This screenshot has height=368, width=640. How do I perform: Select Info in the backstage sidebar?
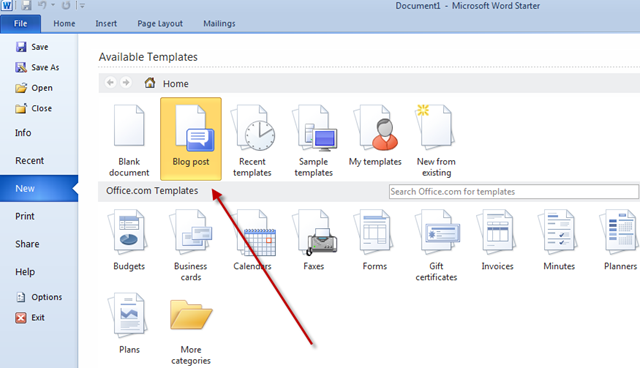[x=23, y=133]
